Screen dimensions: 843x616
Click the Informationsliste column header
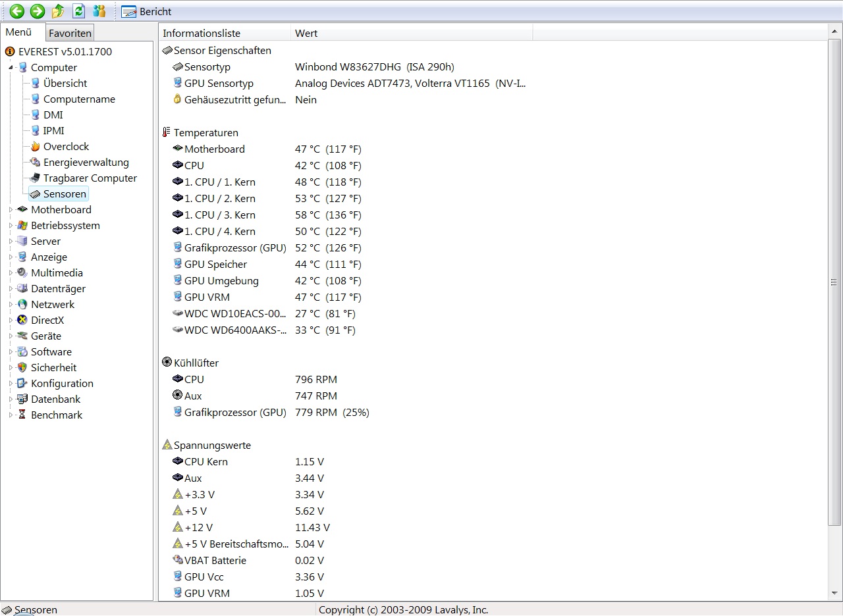tap(225, 34)
